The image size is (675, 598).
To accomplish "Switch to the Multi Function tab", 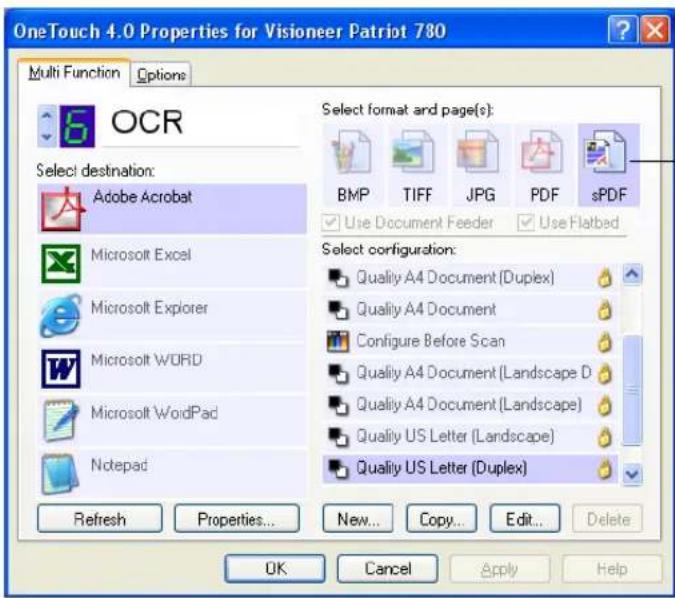I will tap(74, 72).
